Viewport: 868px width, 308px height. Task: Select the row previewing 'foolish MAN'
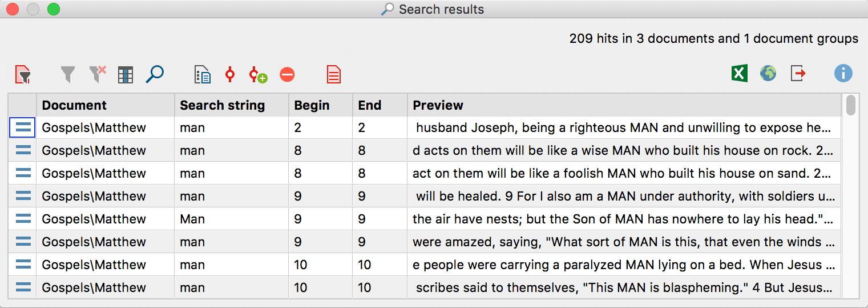click(x=424, y=173)
